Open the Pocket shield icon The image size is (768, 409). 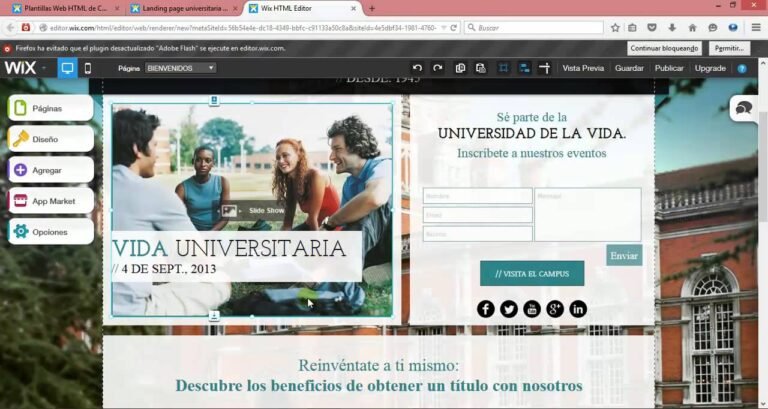click(651, 28)
